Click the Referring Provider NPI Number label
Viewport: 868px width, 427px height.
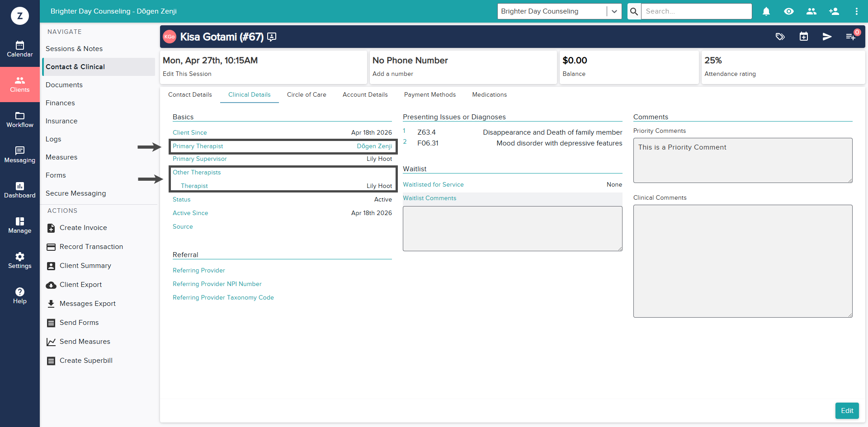pos(217,284)
